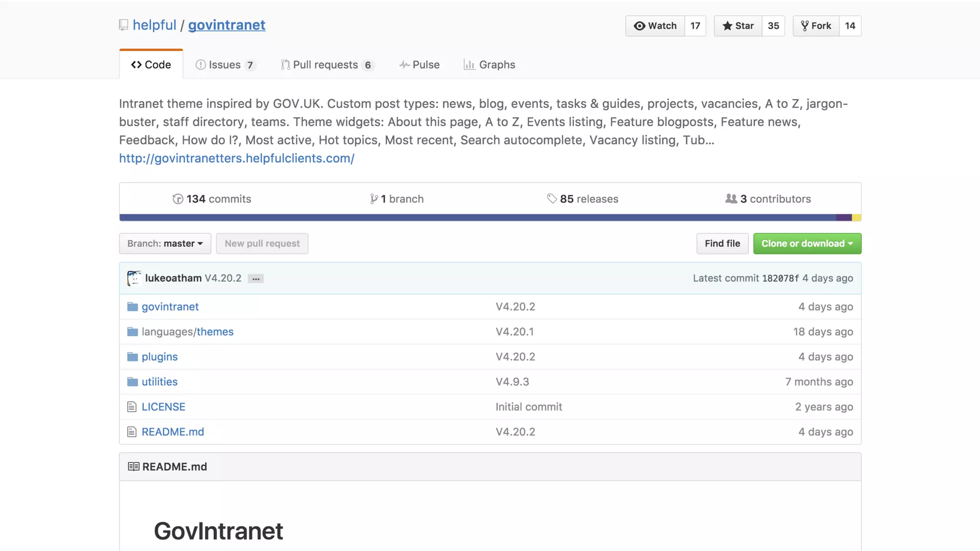Viewport: 980px width, 551px height.
Task: Open the plugins folder
Action: 159,357
